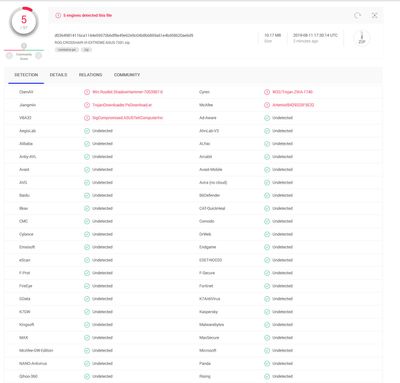Click the green check icon for F-Secure
This screenshot has width=400, height=383.
click(267, 273)
